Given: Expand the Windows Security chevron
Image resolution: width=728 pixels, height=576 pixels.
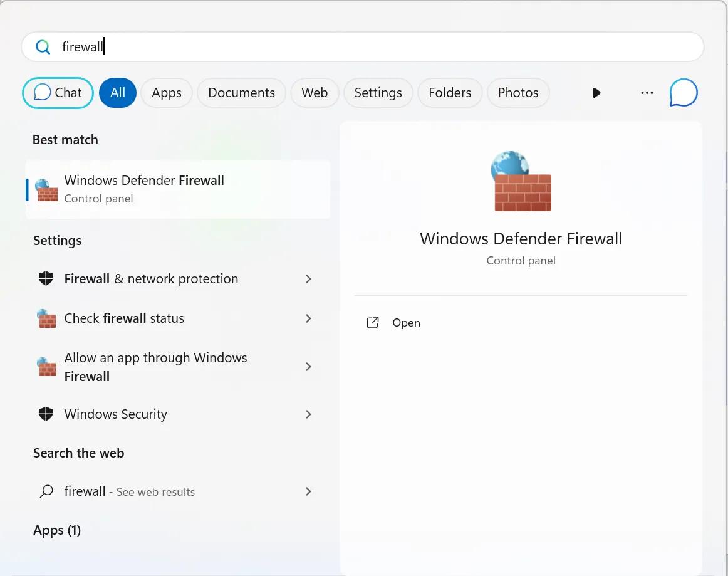Looking at the screenshot, I should pos(308,414).
